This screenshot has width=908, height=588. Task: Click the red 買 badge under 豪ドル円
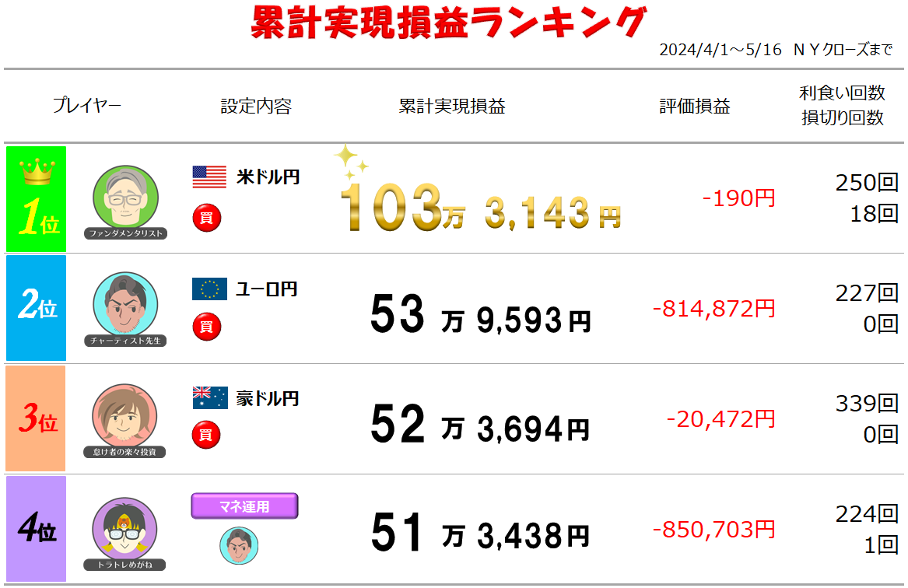point(206,434)
